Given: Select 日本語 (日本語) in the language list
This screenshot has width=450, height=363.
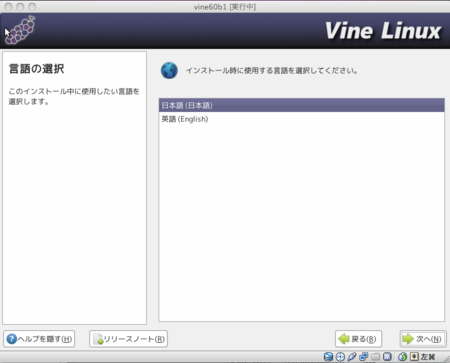Looking at the screenshot, I should coord(301,105).
